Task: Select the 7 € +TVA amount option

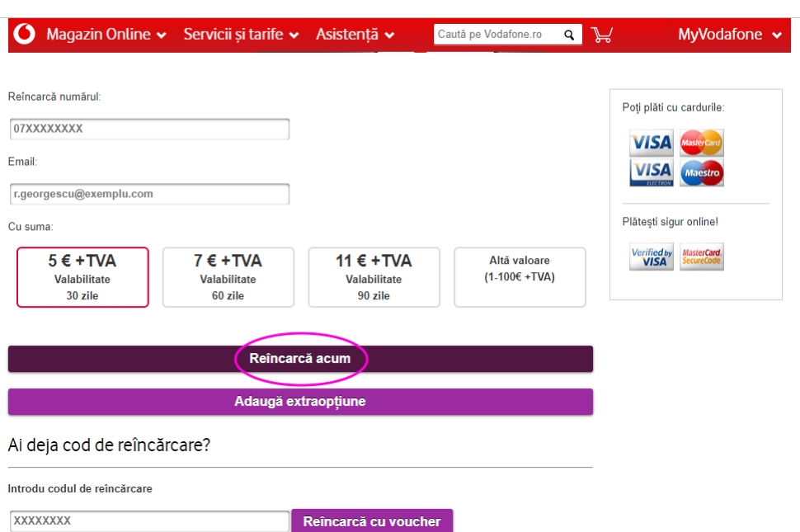Action: pos(228,277)
